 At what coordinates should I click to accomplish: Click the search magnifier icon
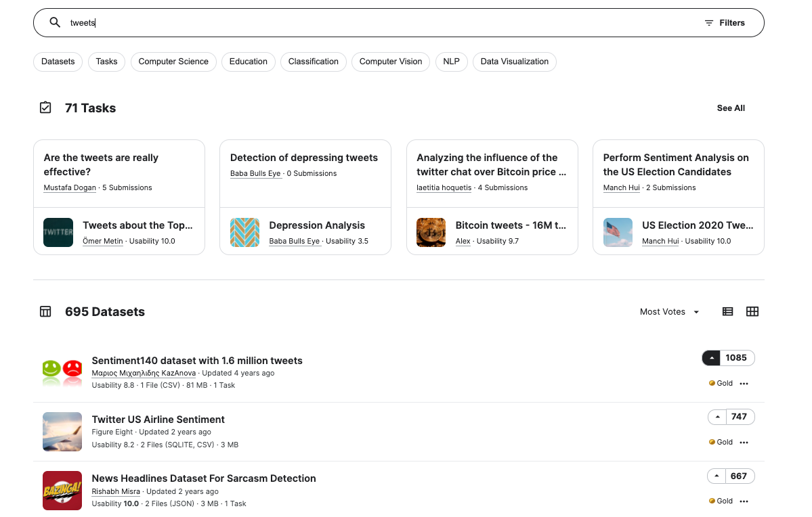coord(55,22)
